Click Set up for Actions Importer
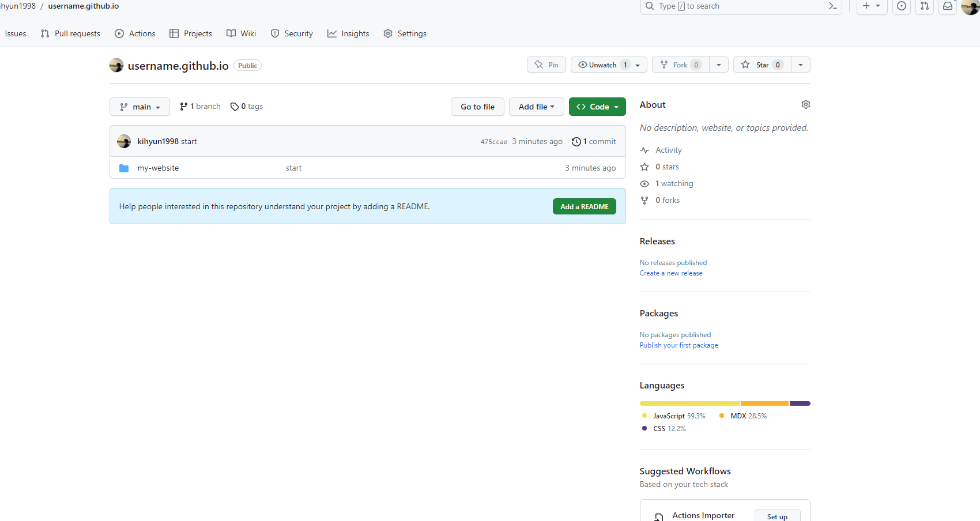 (777, 516)
